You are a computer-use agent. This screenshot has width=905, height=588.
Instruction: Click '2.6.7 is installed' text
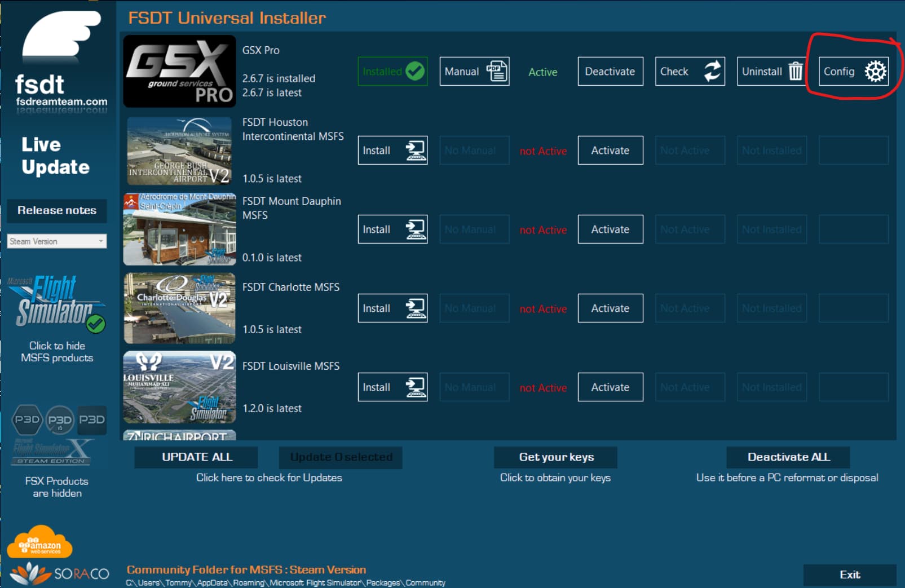(279, 78)
